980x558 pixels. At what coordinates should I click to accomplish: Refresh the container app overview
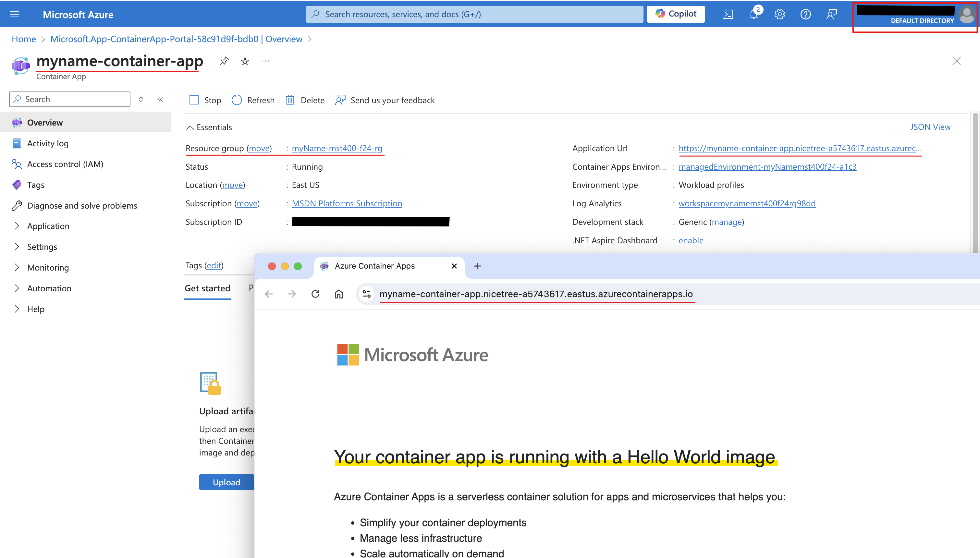click(x=253, y=100)
